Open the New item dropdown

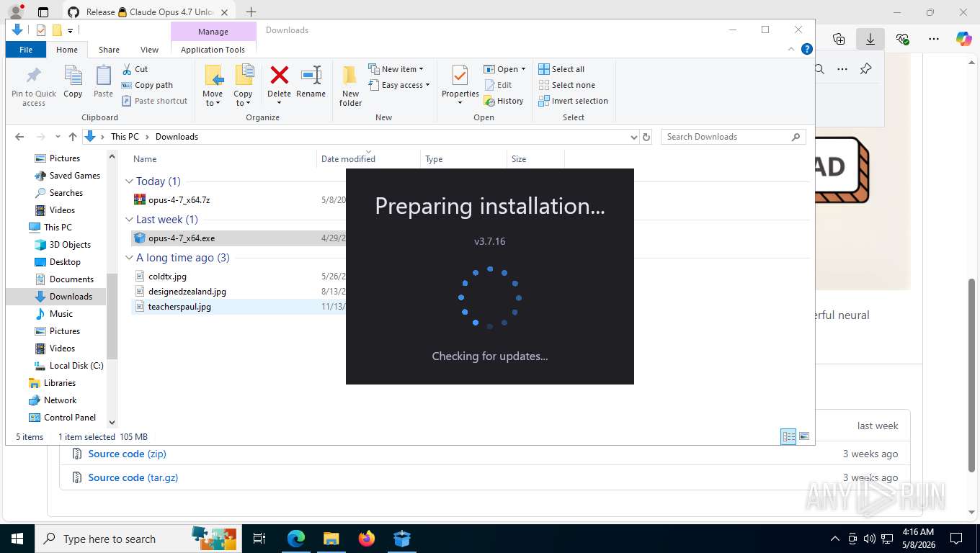pyautogui.click(x=396, y=69)
